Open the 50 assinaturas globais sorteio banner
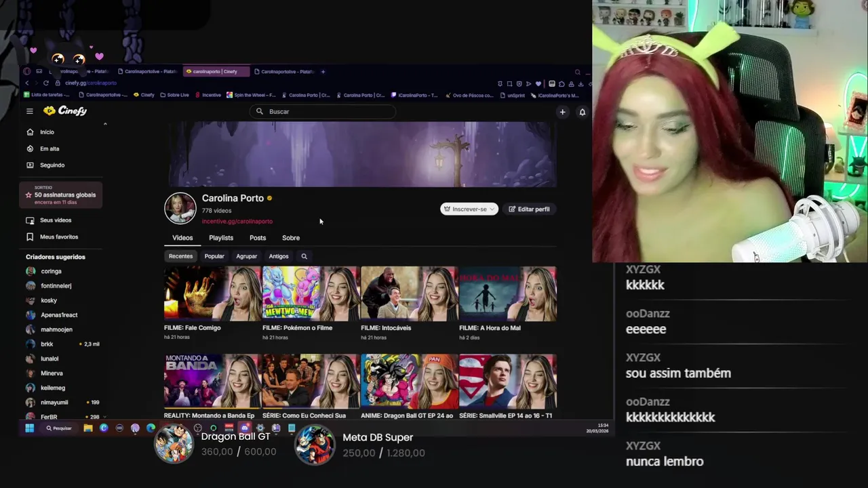This screenshot has width=868, height=488. tap(61, 195)
